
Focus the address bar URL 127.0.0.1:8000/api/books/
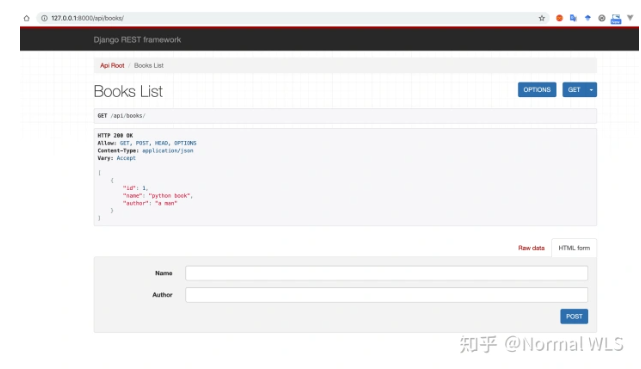87,18
